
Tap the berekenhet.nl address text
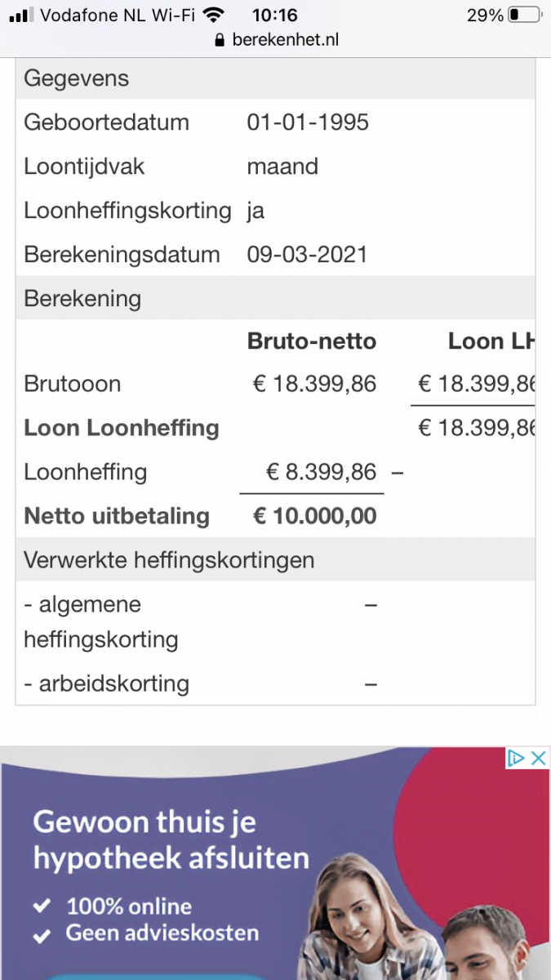coord(285,40)
